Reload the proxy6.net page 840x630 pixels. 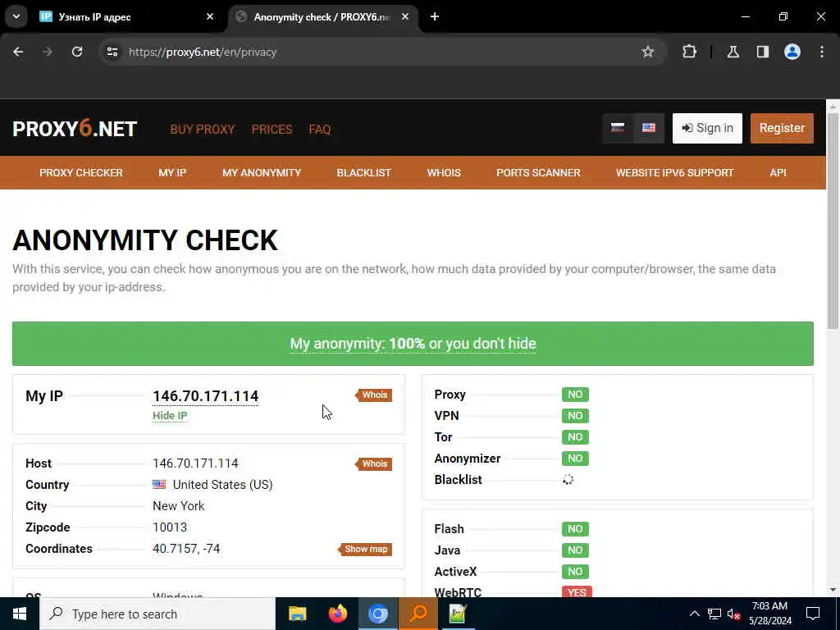[77, 52]
